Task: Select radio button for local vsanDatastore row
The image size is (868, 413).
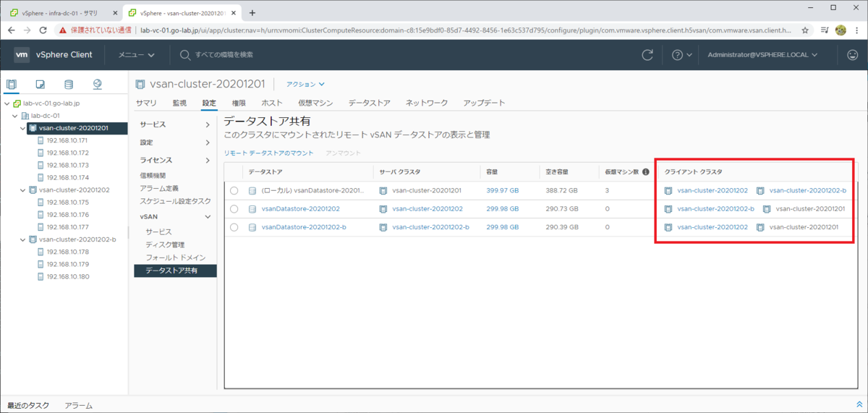Action: click(234, 191)
